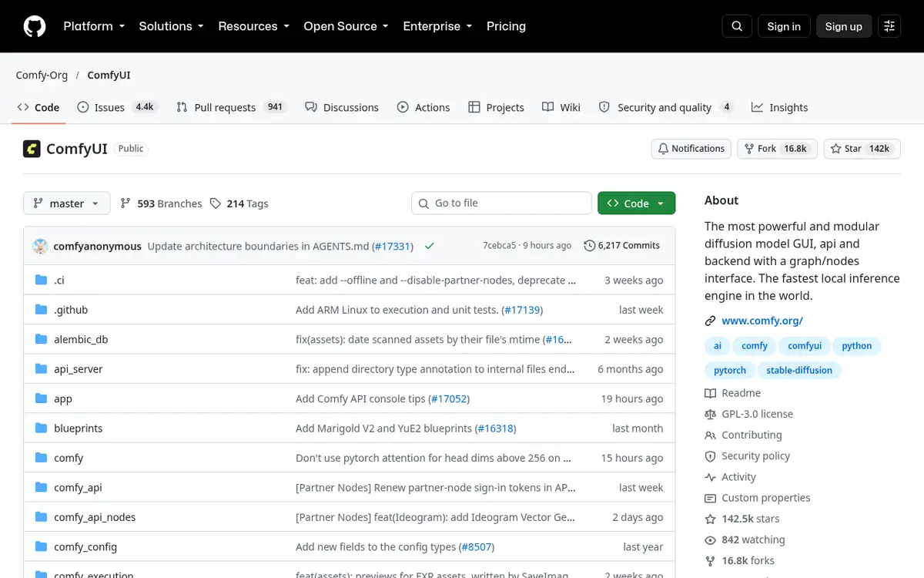Image resolution: width=924 pixels, height=578 pixels.
Task: Star the repository with Star button
Action: coord(862,149)
